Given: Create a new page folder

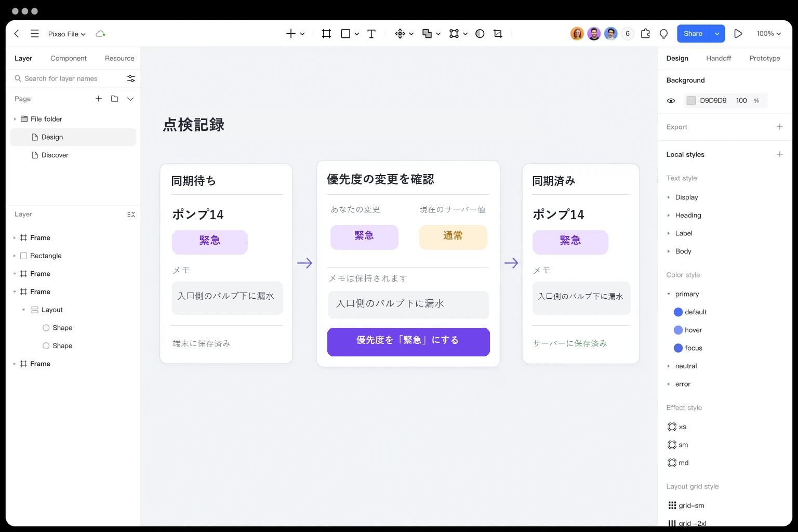Looking at the screenshot, I should [x=115, y=99].
